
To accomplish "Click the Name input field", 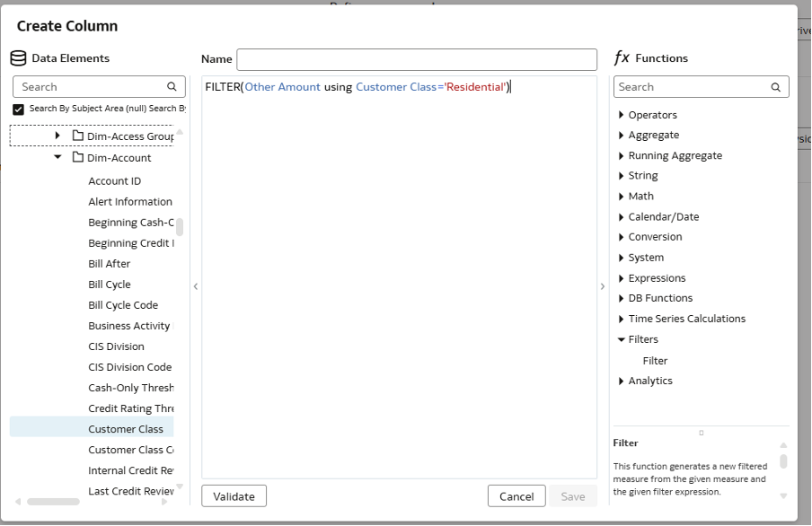I will pyautogui.click(x=417, y=59).
